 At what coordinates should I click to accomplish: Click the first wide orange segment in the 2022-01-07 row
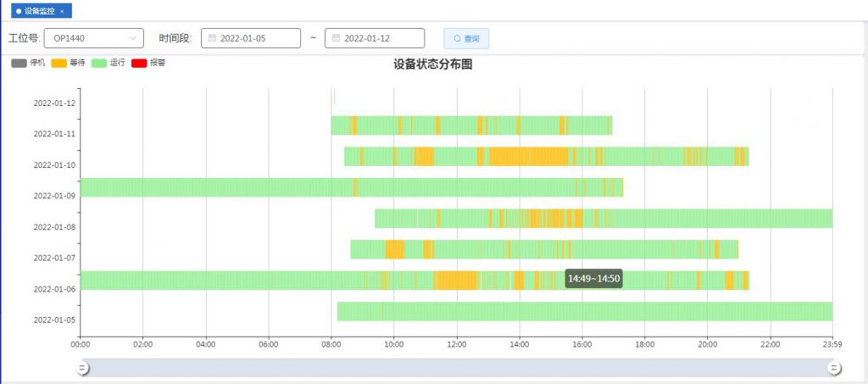click(x=395, y=249)
